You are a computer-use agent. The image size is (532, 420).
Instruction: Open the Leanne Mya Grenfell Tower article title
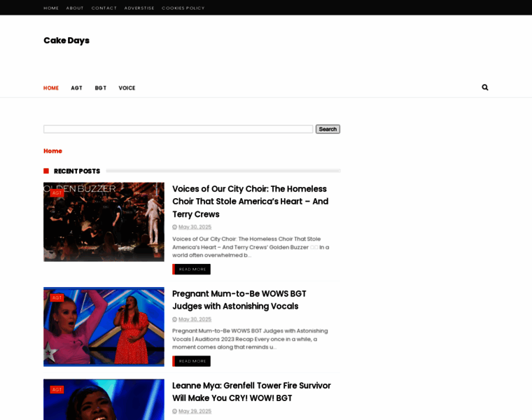click(251, 392)
